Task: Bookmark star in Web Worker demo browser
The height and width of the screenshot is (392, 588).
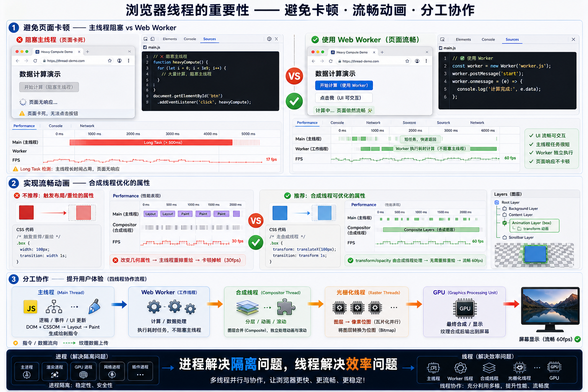Action: pyautogui.click(x=407, y=61)
